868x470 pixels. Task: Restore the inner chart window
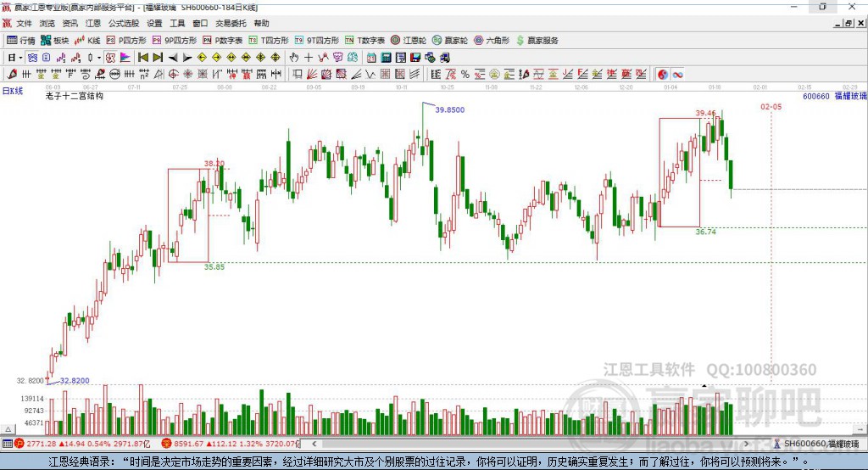[x=849, y=23]
